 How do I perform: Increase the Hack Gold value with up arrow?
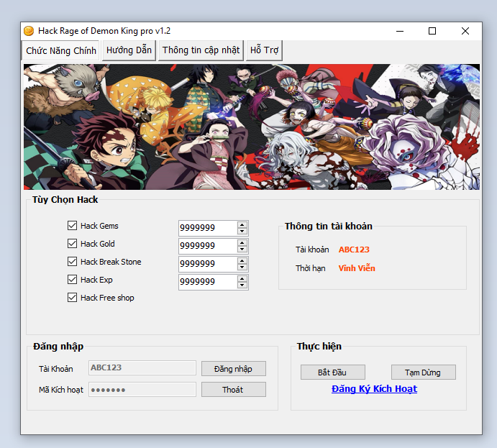point(242,242)
